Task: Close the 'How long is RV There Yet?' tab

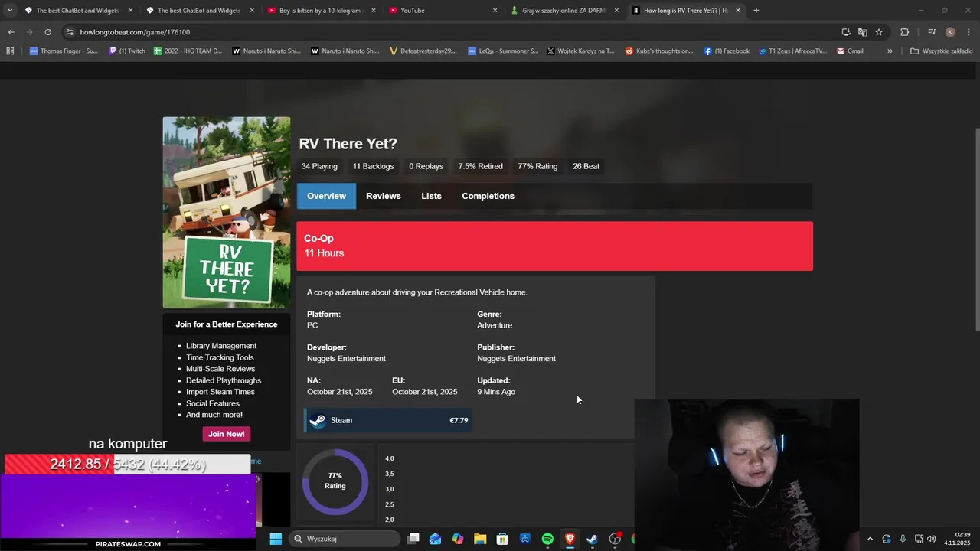Action: click(x=738, y=11)
